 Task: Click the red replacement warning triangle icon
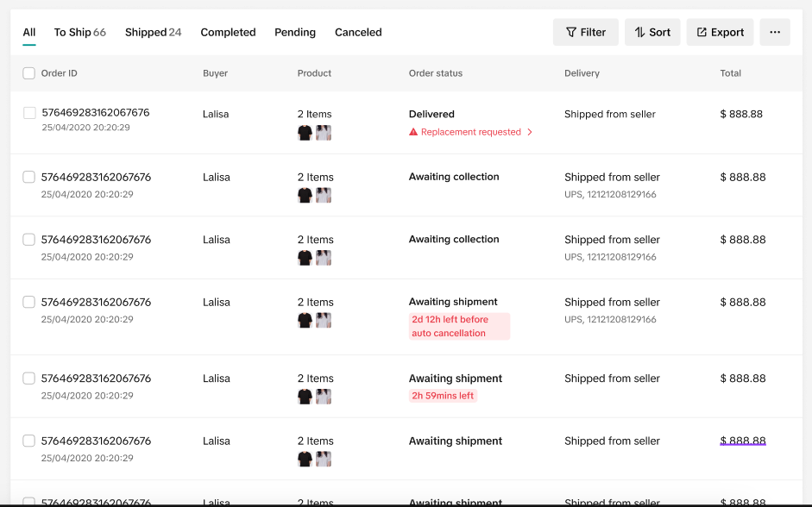[413, 133]
